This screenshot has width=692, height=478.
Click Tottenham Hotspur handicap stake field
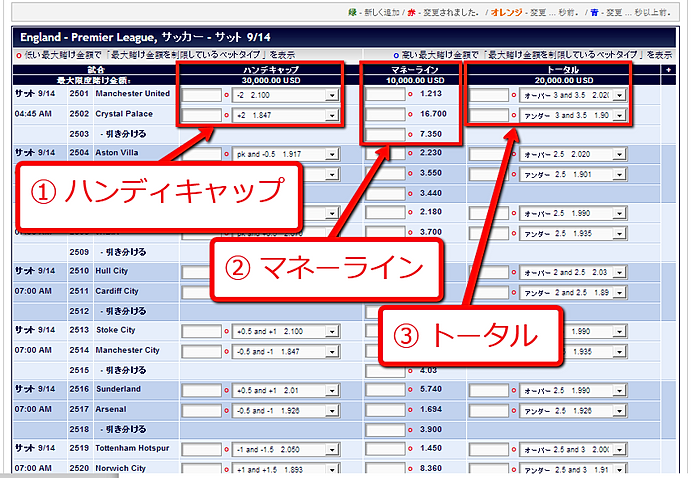coord(202,450)
